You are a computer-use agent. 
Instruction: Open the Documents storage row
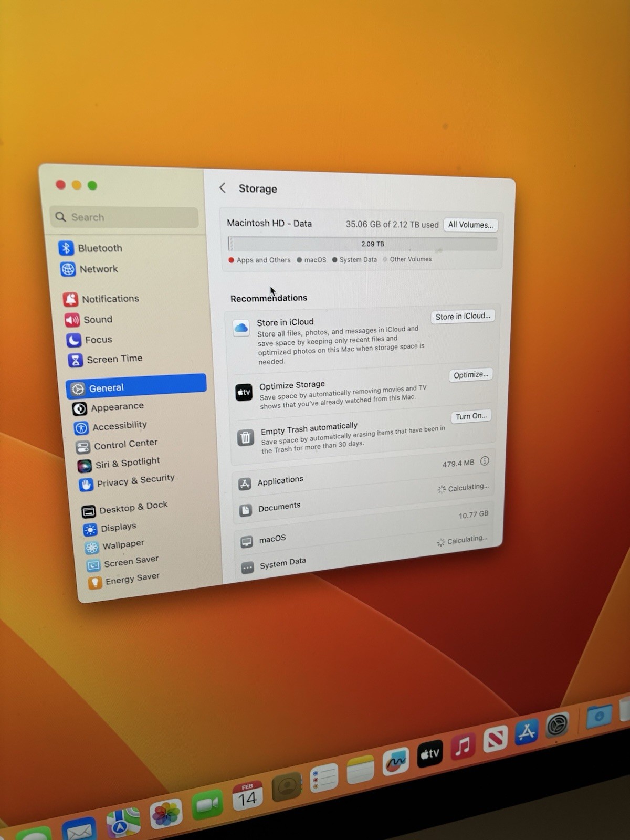coord(364,499)
